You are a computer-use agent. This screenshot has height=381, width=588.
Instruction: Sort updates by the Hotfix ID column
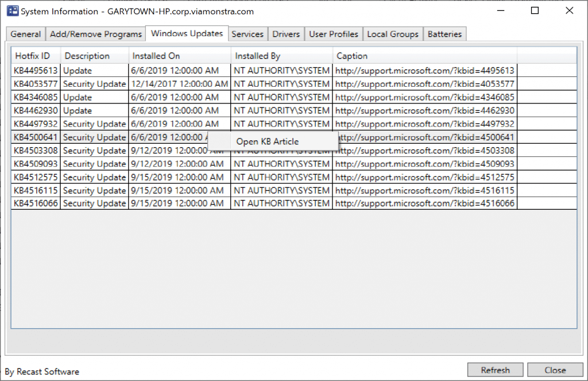point(32,56)
